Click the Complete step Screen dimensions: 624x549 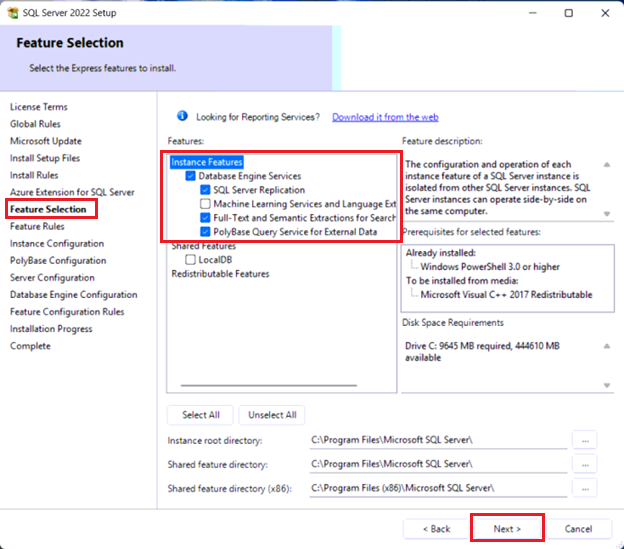[x=30, y=346]
